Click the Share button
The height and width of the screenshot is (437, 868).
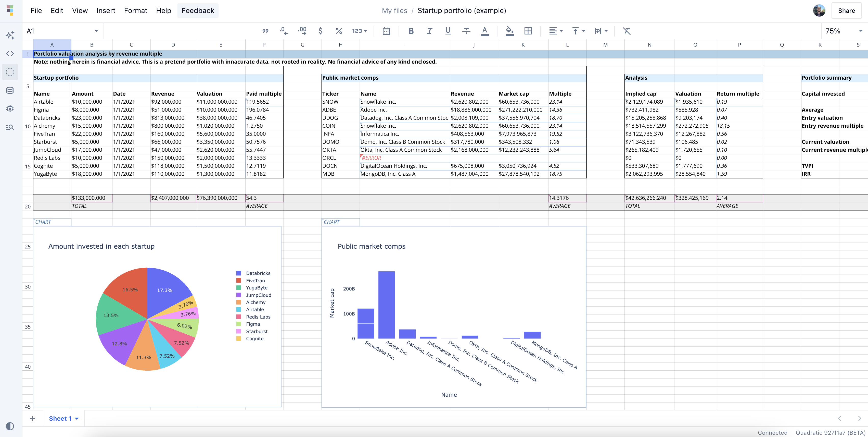(846, 10)
